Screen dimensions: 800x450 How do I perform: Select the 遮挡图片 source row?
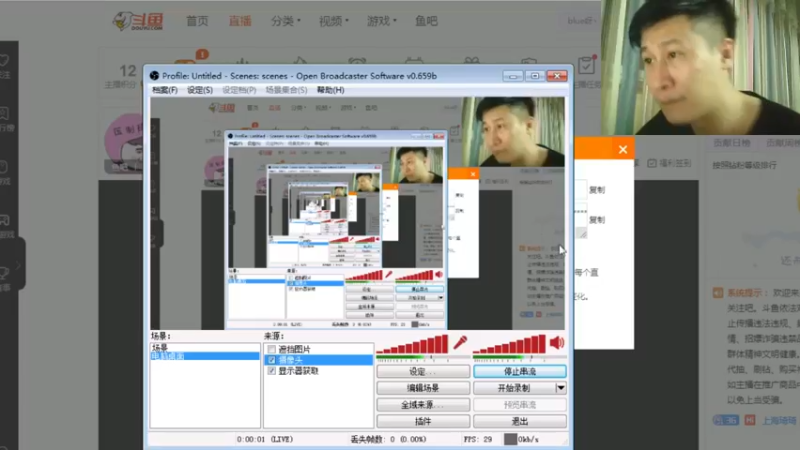click(x=318, y=349)
